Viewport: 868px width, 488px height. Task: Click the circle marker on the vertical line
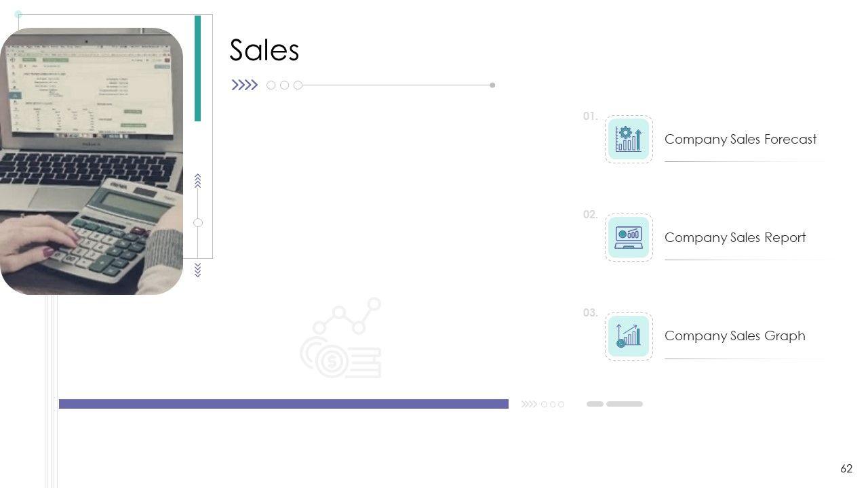tap(198, 223)
